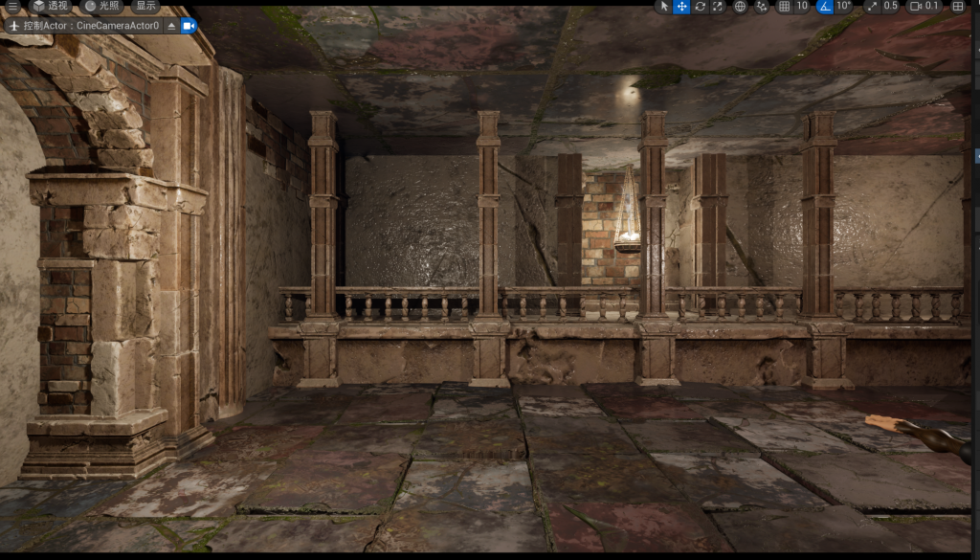Select the arrow selection mode tool
Image resolution: width=980 pixels, height=560 pixels.
(x=663, y=6)
